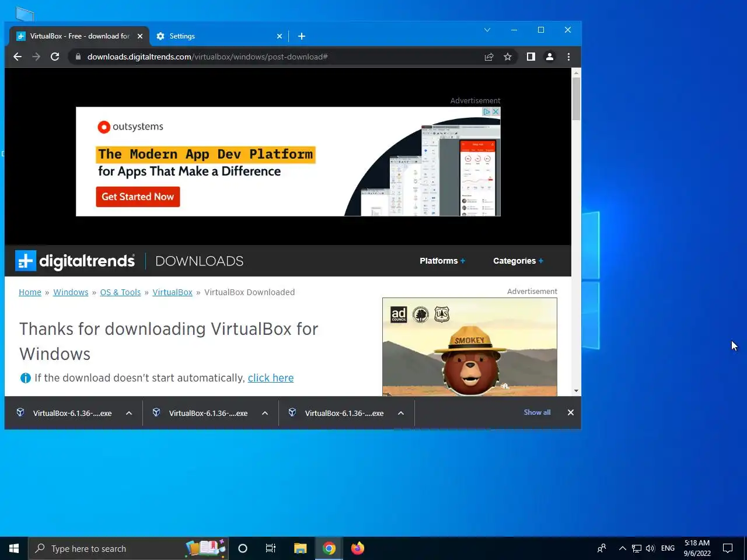Close the outsystems ad with X icon
This screenshot has height=560, width=747.
point(495,111)
